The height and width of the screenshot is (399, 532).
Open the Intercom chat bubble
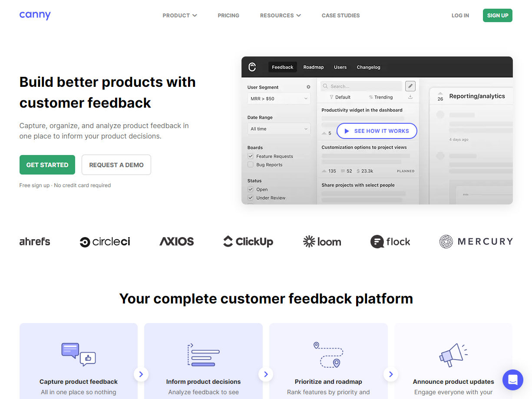(513, 380)
